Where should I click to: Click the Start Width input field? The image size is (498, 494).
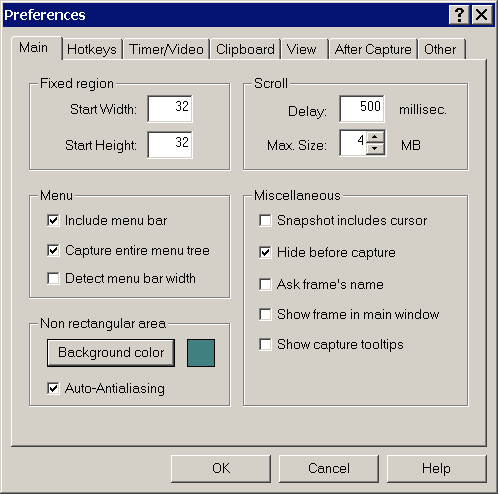pyautogui.click(x=170, y=109)
